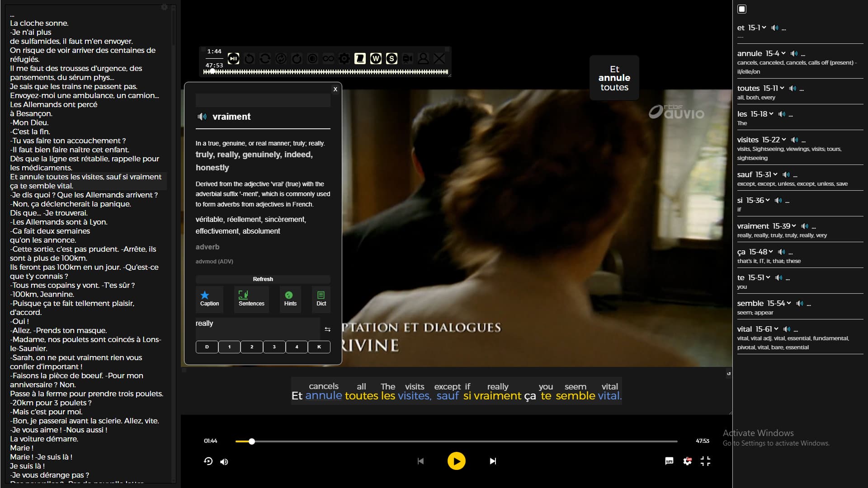Play the audio pronunciation of 'vraiment' in the popup

202,117
